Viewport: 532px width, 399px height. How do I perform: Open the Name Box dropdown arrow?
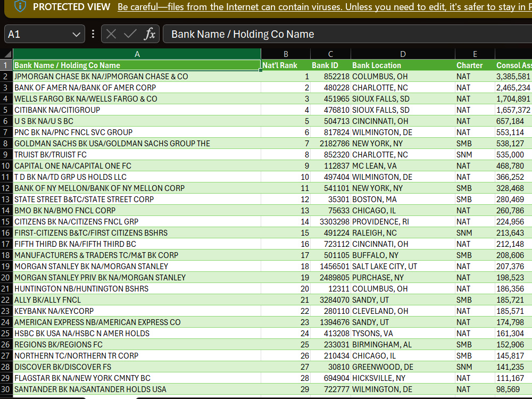(x=76, y=34)
